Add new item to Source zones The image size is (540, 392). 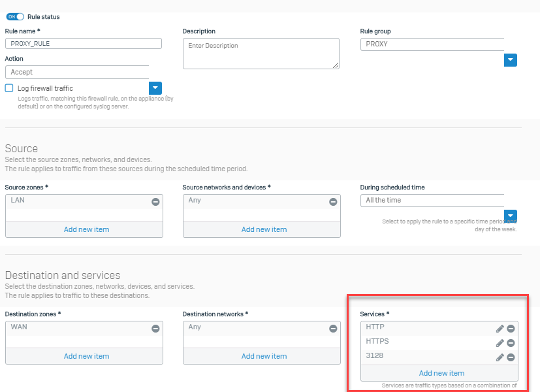coord(86,229)
